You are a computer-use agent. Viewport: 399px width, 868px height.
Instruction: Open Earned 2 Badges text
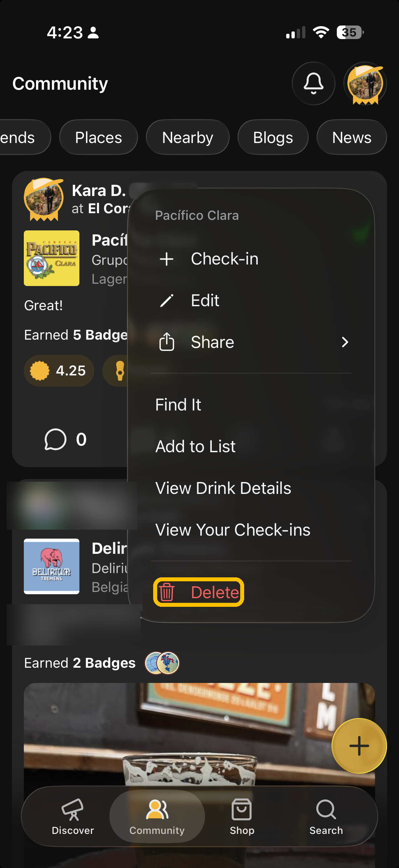(80, 663)
